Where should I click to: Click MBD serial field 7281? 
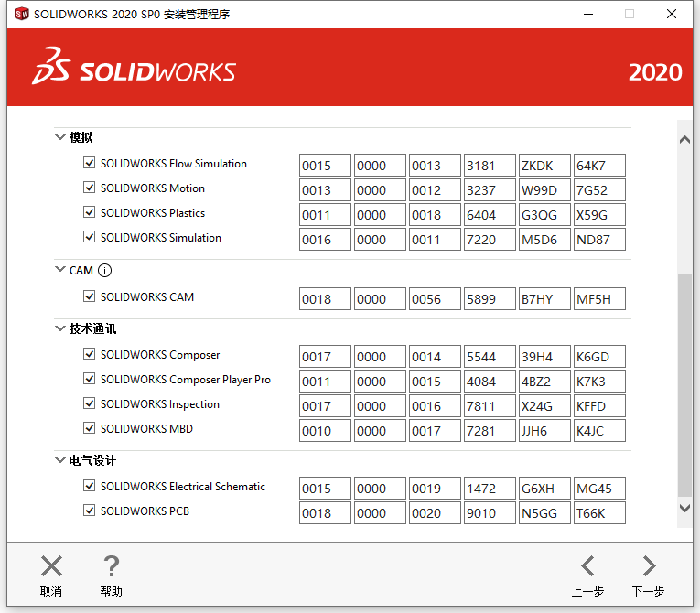tap(490, 430)
